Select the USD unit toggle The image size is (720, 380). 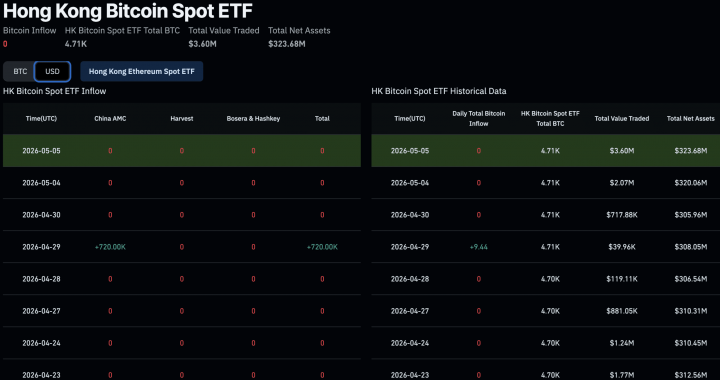click(x=52, y=72)
